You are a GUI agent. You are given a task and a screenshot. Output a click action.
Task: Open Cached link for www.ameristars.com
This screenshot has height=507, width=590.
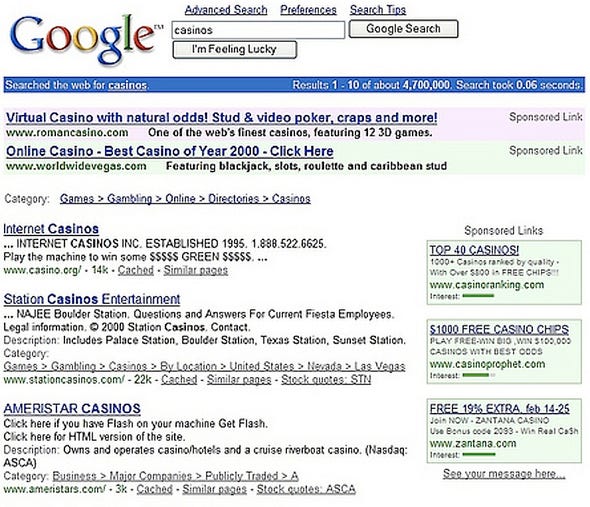click(x=154, y=489)
